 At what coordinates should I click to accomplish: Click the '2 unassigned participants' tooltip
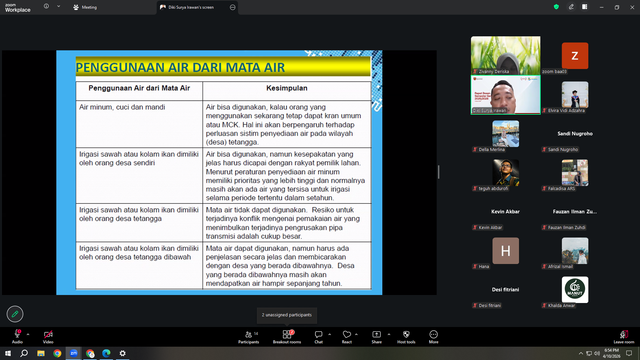287,315
